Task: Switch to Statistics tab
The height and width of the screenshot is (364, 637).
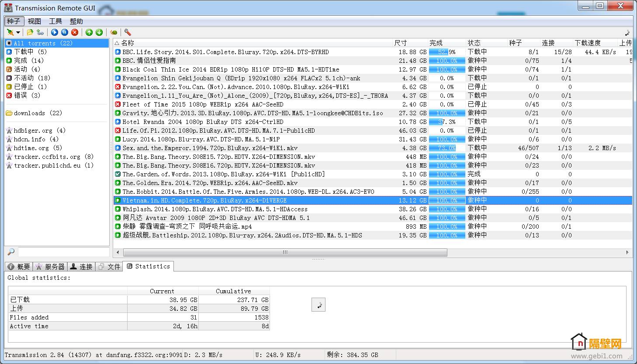Action: pos(148,266)
